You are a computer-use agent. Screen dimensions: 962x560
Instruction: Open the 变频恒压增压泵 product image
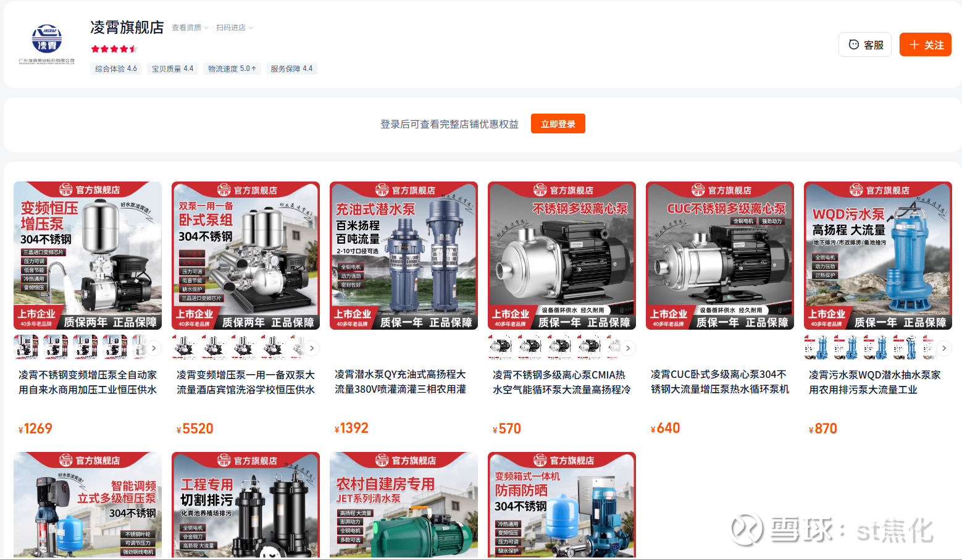88,256
